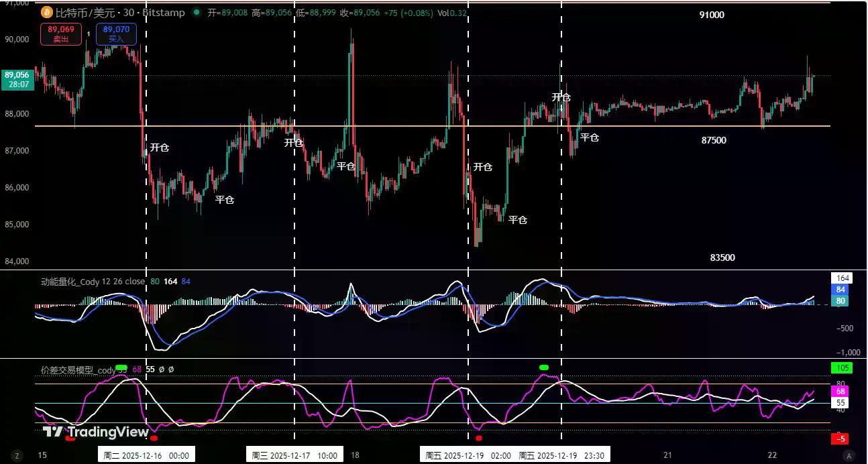Toggle auto scale with the A button
Viewport: 868px width, 464px height.
849,456
